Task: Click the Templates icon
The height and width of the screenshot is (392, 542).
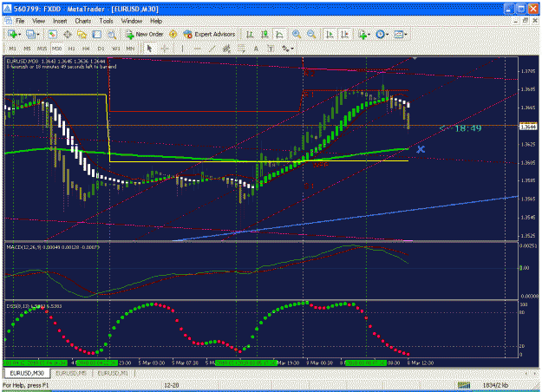Action: [x=399, y=34]
